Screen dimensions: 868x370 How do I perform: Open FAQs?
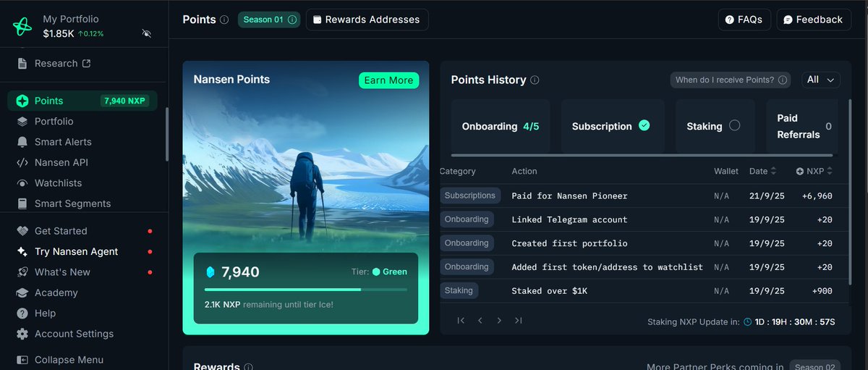tap(744, 20)
